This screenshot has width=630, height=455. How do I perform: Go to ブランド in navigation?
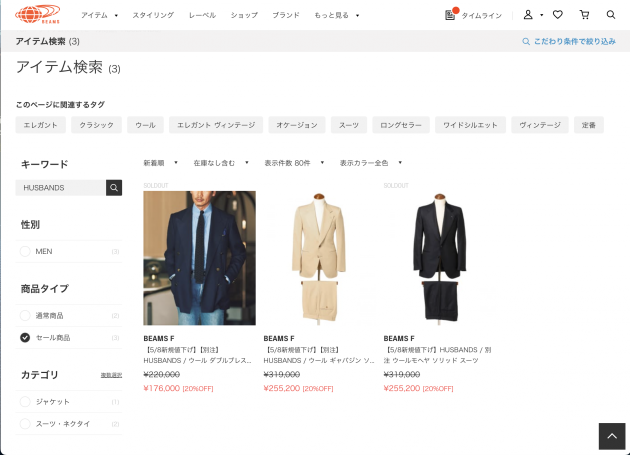(286, 15)
